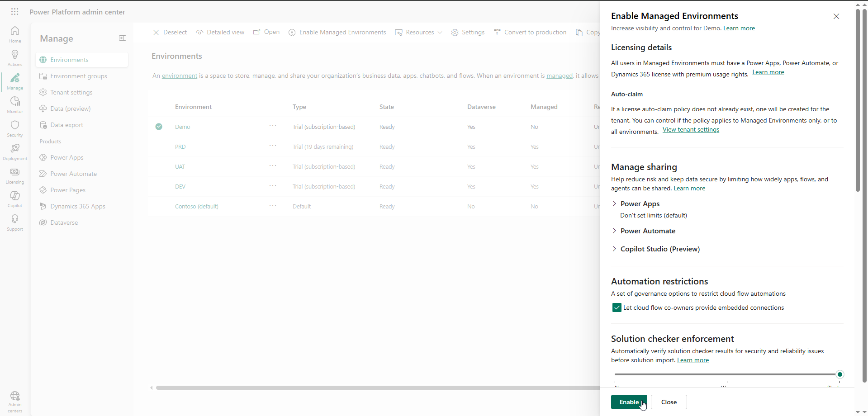This screenshot has width=868, height=416.
Task: Click the Dataverse product icon
Action: tap(43, 222)
